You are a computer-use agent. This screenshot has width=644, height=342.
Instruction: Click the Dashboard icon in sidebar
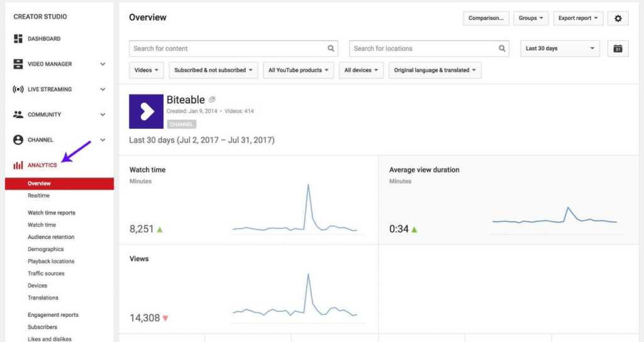(18, 39)
